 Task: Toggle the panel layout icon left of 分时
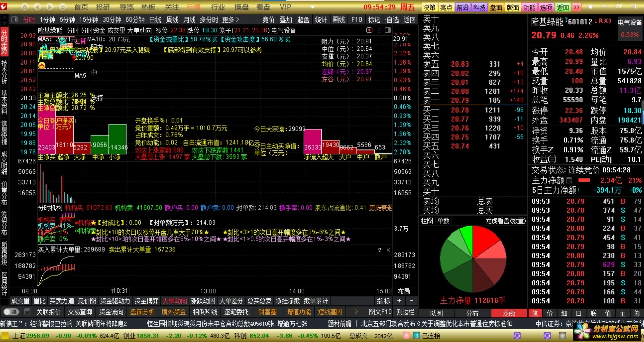point(14,19)
